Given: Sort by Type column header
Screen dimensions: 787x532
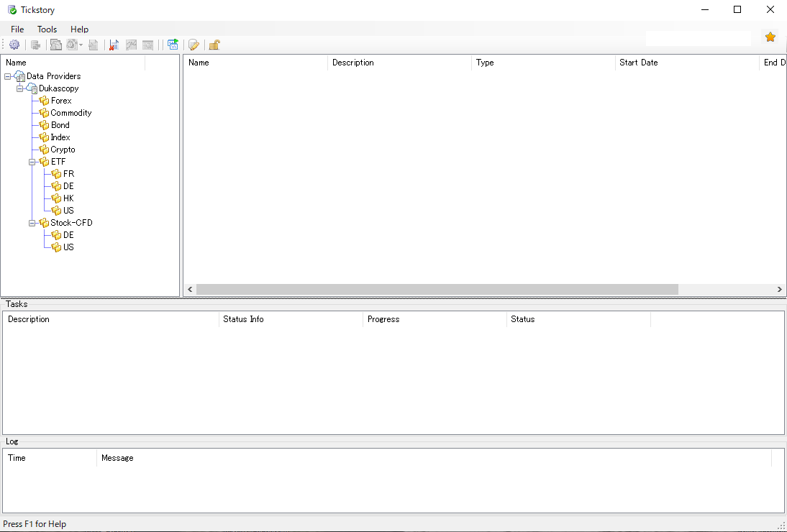Looking at the screenshot, I should [x=544, y=63].
